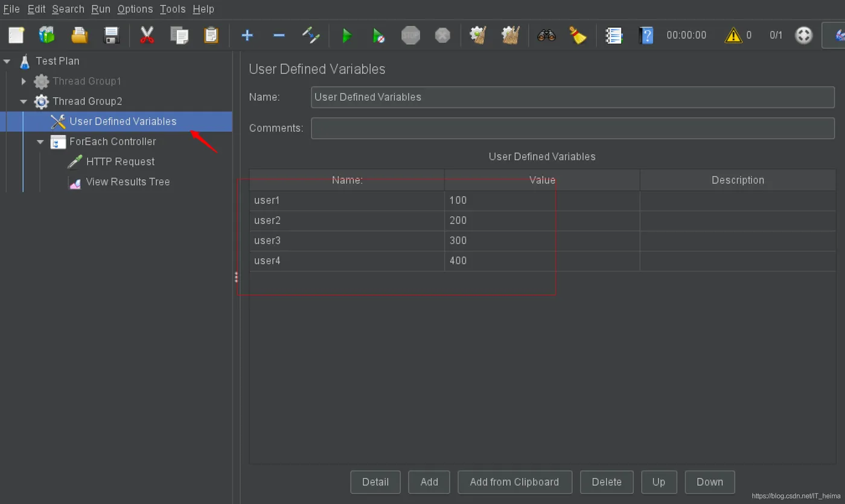Image resolution: width=845 pixels, height=504 pixels.
Task: Move the row with the Down button
Action: (x=710, y=482)
